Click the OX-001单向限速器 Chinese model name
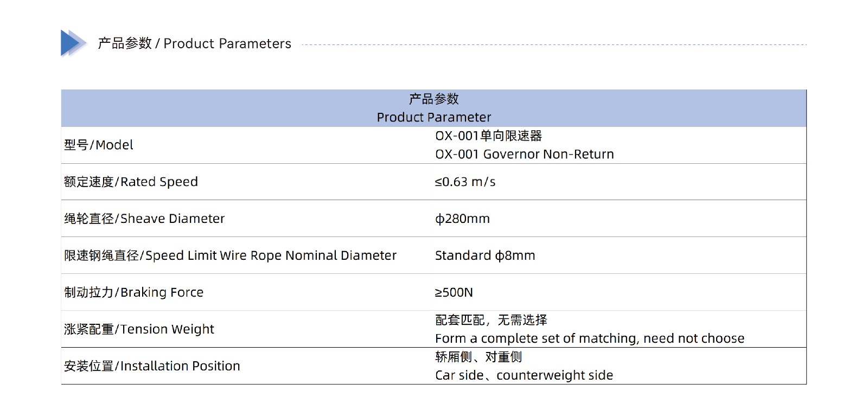 488,136
